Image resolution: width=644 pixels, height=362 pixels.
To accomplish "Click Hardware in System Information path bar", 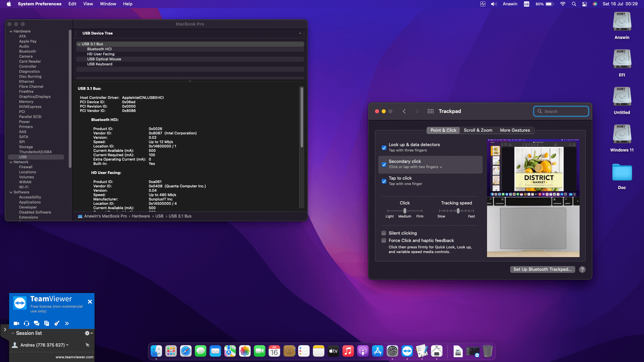I will click(x=141, y=216).
